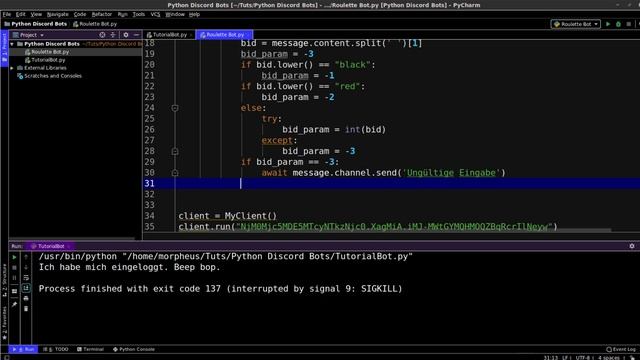Toggle the Structure tool window side tab
640x360 pixels.
4,280
